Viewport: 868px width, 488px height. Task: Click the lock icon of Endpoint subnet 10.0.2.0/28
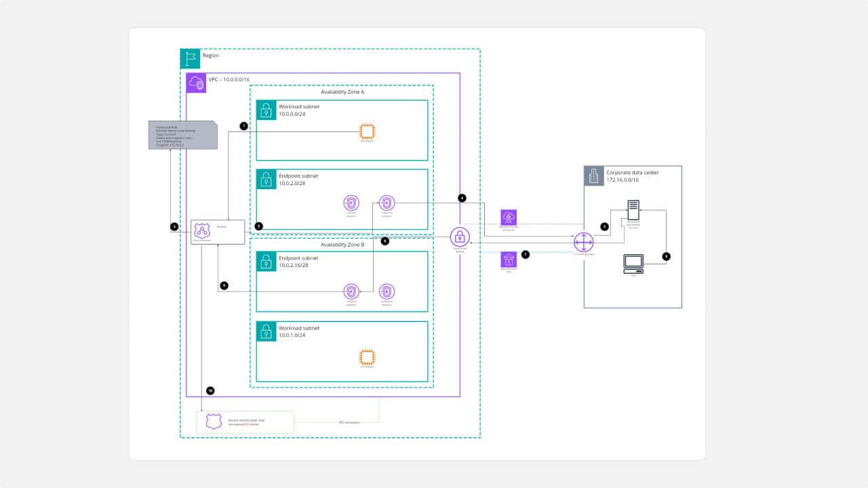(266, 179)
